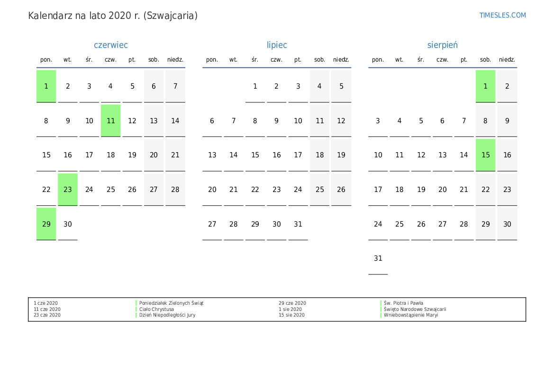This screenshot has width=554, height=392.
Task: Click the Dzień Niepodległości Jury legend entry
Action: click(167, 315)
